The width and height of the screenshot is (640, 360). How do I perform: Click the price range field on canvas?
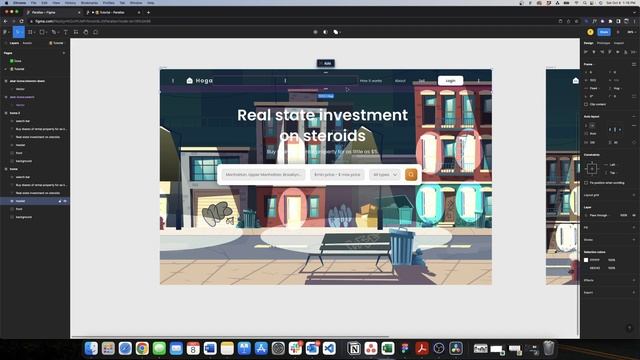[x=337, y=174]
